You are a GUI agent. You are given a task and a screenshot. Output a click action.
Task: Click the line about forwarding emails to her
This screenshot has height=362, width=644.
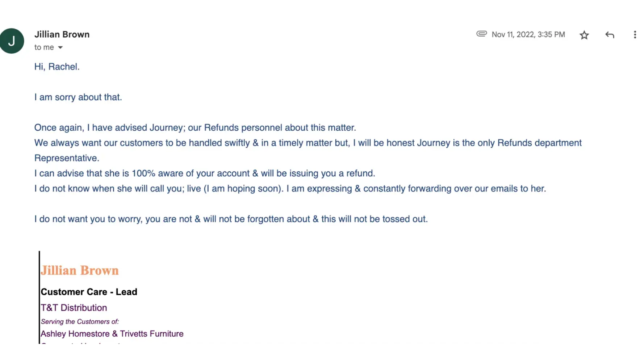pyautogui.click(x=290, y=189)
